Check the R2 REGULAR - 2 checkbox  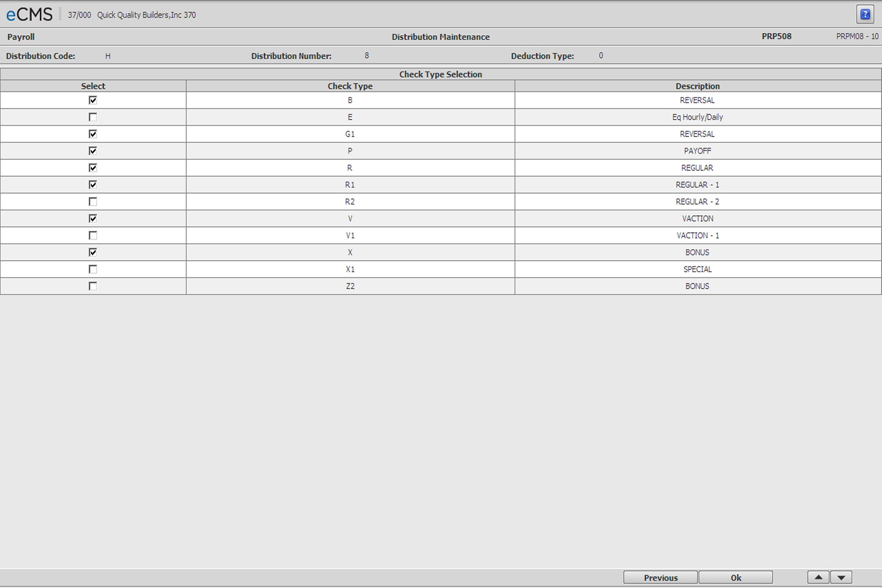(93, 202)
